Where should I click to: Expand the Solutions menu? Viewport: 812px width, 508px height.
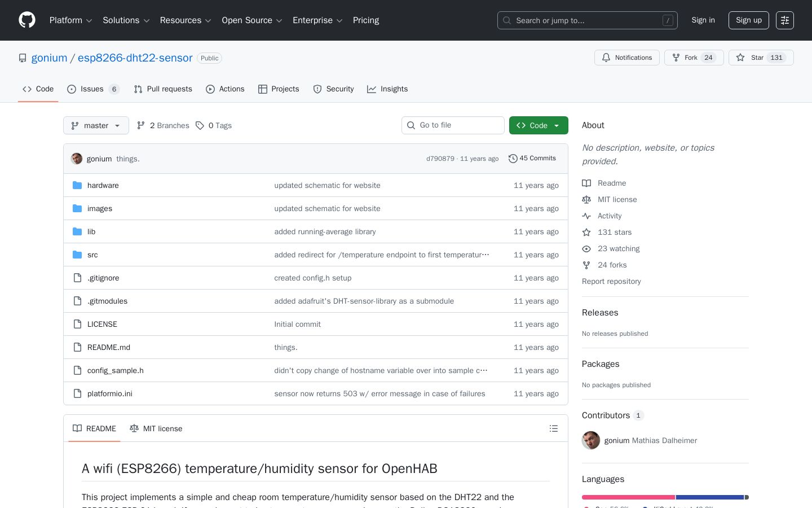click(x=126, y=20)
